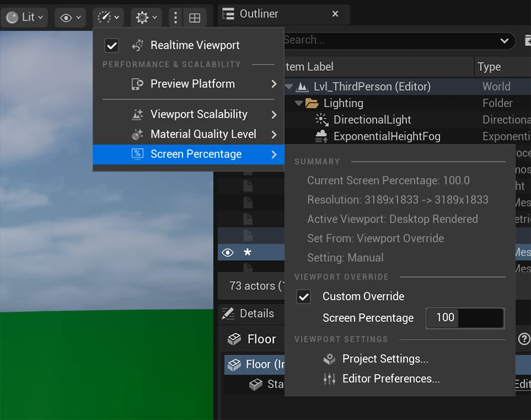Toggle the Custom Override checkbox

click(304, 297)
